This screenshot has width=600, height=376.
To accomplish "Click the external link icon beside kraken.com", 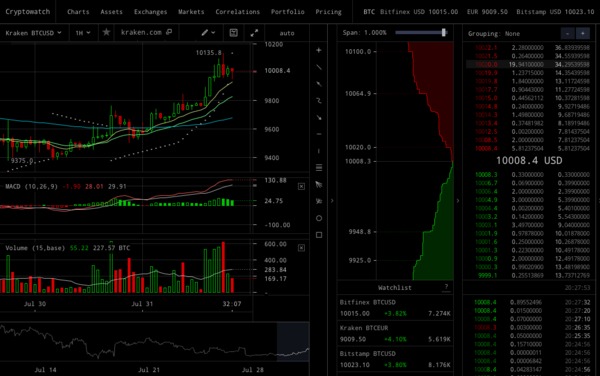I will click(x=169, y=33).
